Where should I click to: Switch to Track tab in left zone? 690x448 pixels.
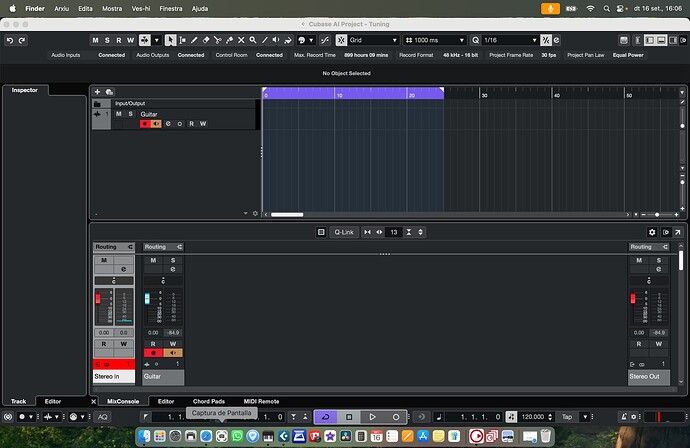(18, 401)
